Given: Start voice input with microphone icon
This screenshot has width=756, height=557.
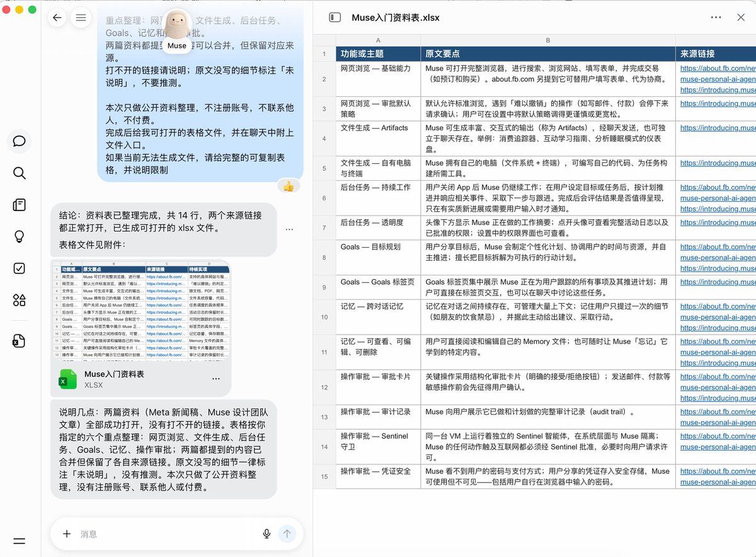Looking at the screenshot, I should [267, 534].
